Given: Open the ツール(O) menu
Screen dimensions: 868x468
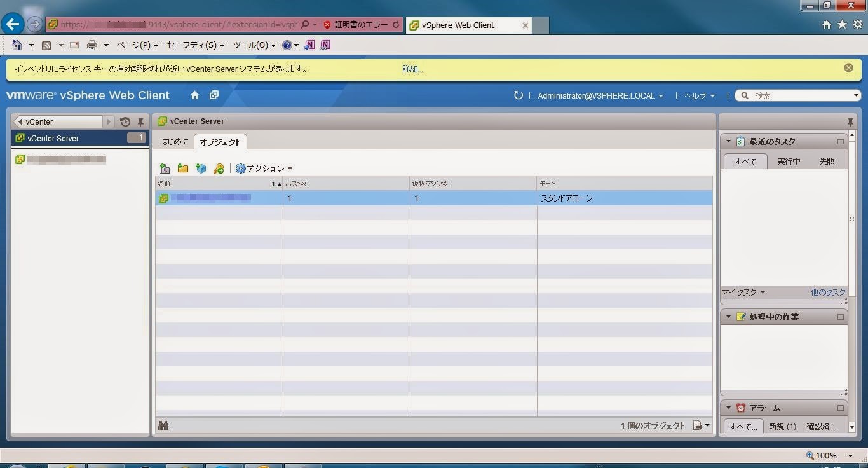Looking at the screenshot, I should point(254,45).
